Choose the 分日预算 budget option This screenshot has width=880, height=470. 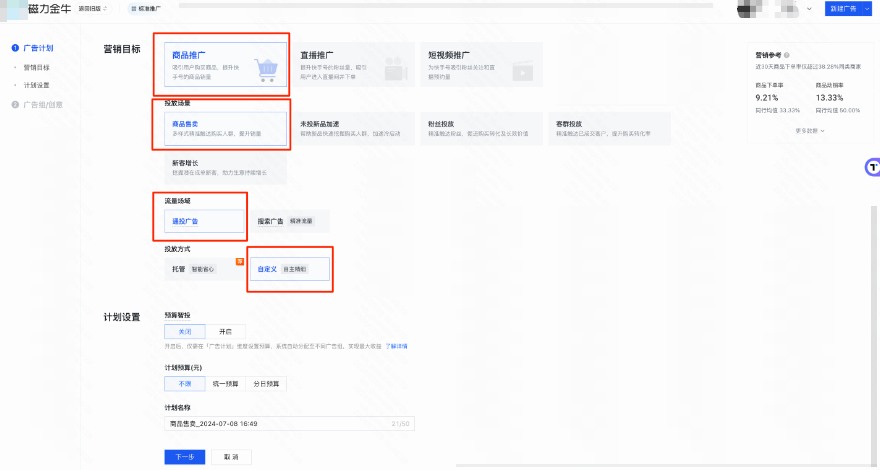pyautogui.click(x=266, y=383)
